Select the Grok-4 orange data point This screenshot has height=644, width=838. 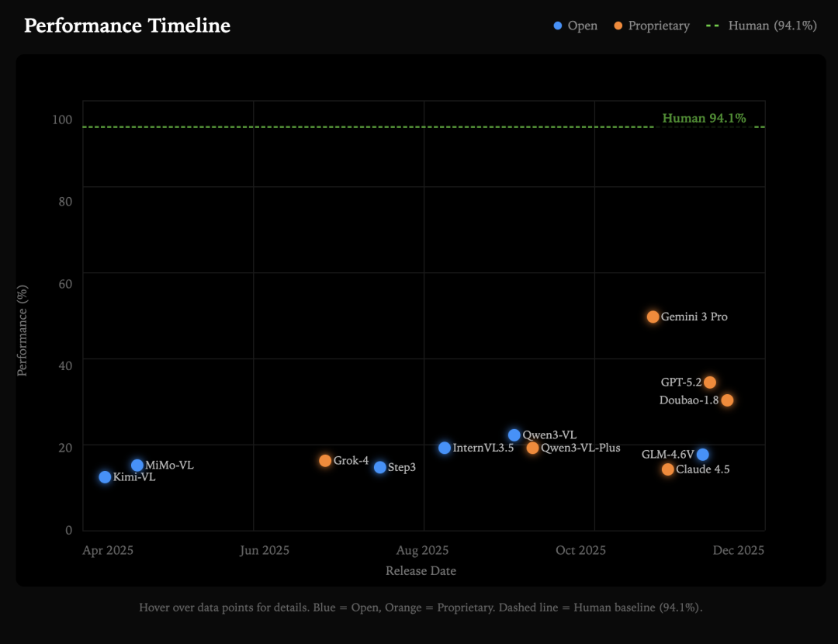[325, 460]
